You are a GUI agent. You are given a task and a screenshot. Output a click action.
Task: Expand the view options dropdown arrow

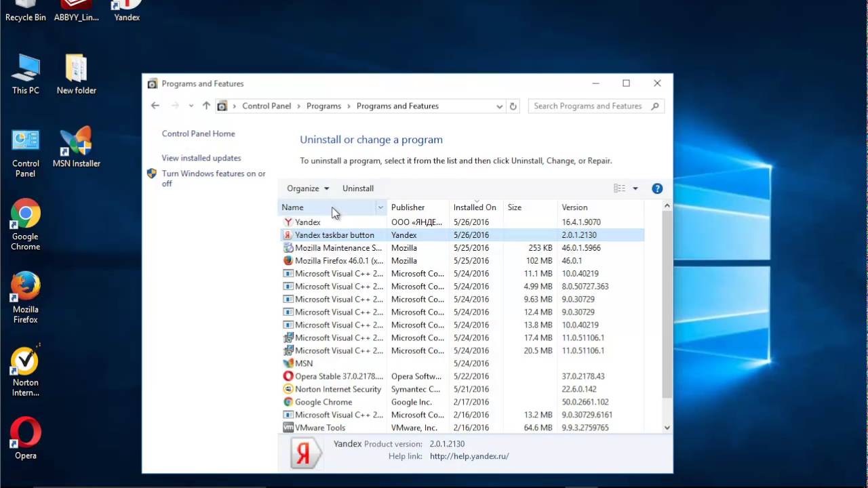(635, 188)
